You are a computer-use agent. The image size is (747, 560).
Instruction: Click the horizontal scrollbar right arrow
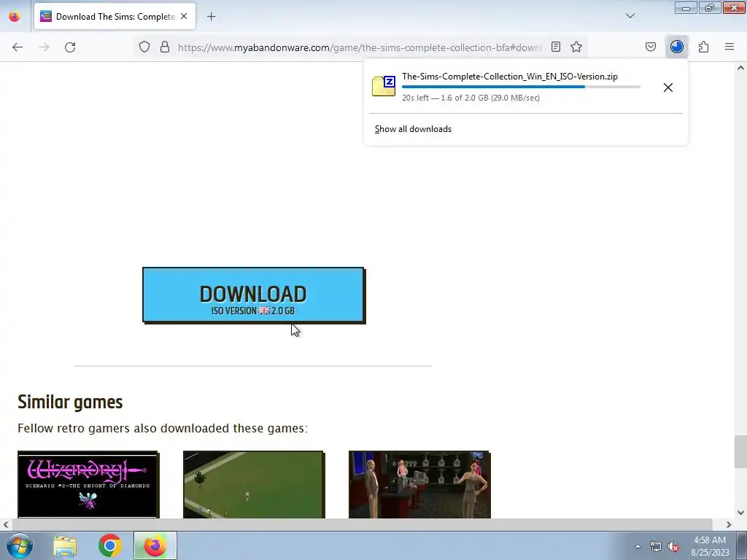pos(729,524)
